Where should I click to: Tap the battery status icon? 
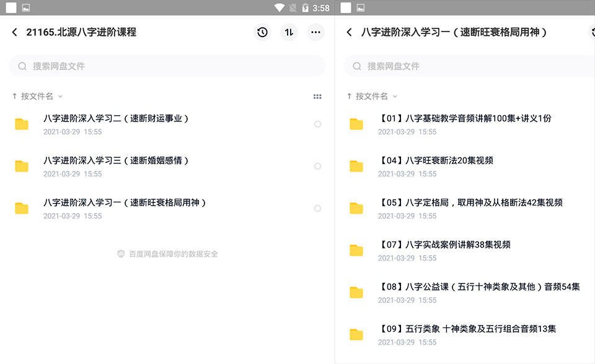point(305,7)
